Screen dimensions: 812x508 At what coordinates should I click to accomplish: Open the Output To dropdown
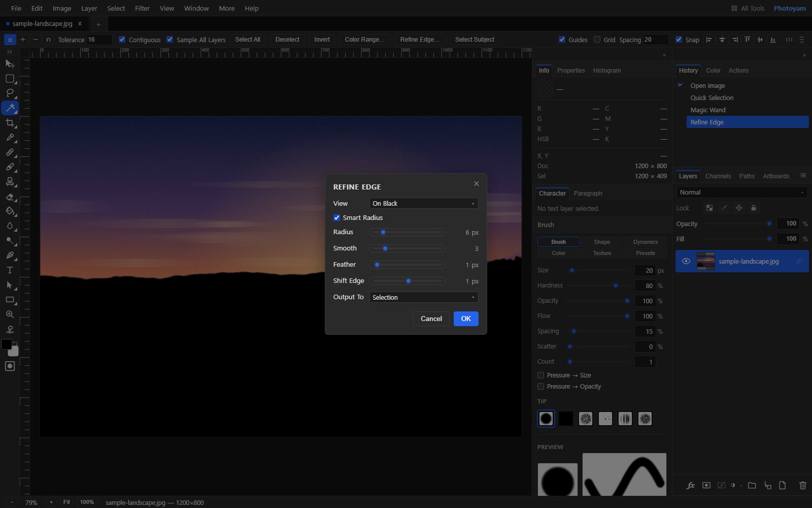tap(424, 297)
